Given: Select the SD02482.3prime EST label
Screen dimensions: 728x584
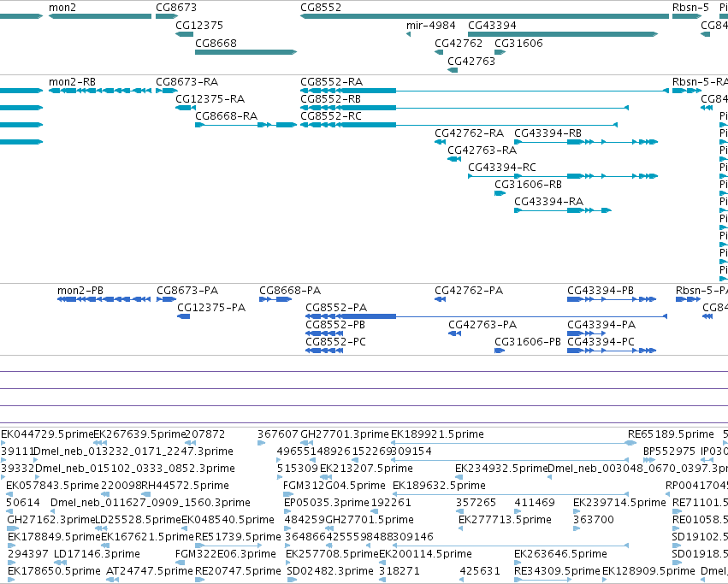Looking at the screenshot, I should (330, 571).
